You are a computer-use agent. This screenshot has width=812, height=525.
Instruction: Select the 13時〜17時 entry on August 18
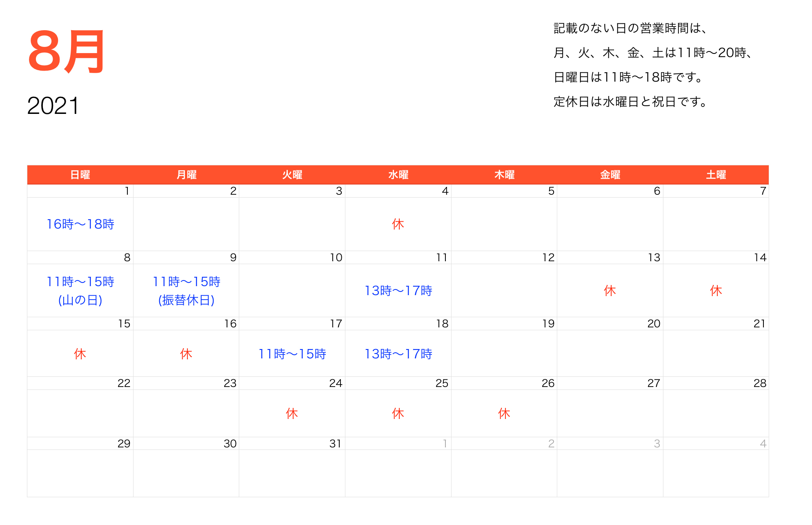point(398,354)
